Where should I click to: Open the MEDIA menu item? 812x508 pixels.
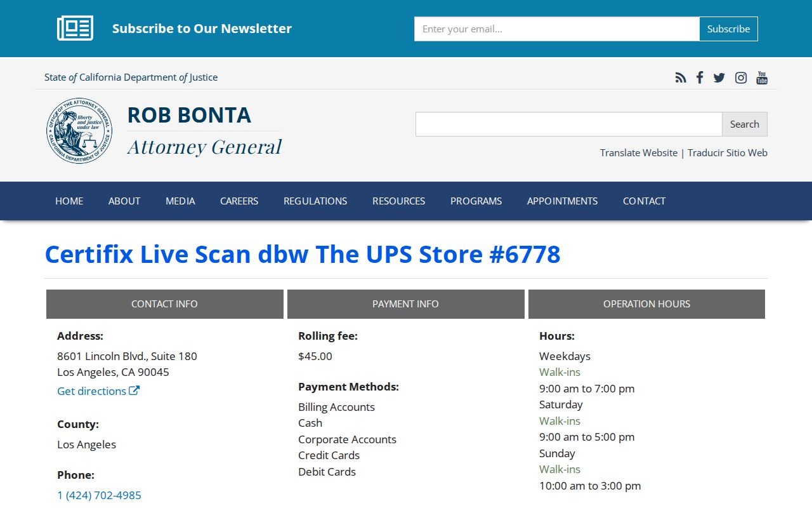(x=180, y=201)
